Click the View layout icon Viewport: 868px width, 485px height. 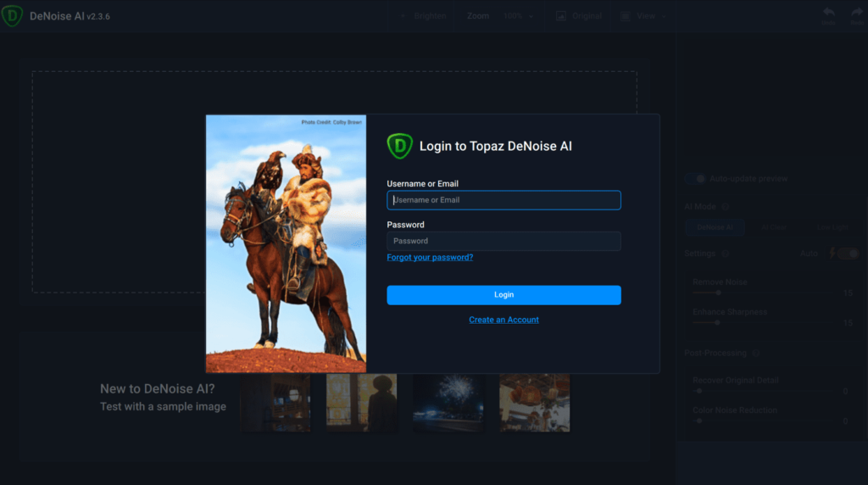pos(625,16)
